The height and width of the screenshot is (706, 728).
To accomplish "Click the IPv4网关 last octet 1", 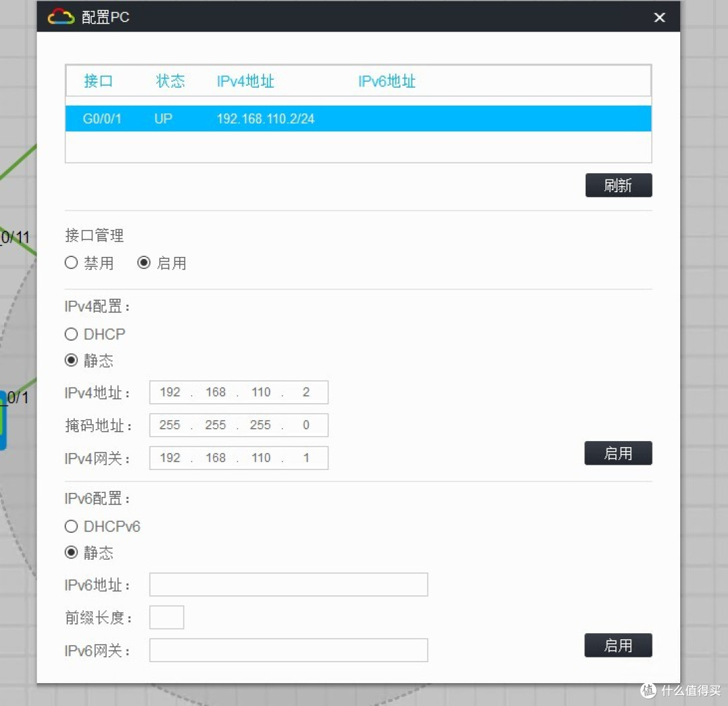I will tap(306, 458).
